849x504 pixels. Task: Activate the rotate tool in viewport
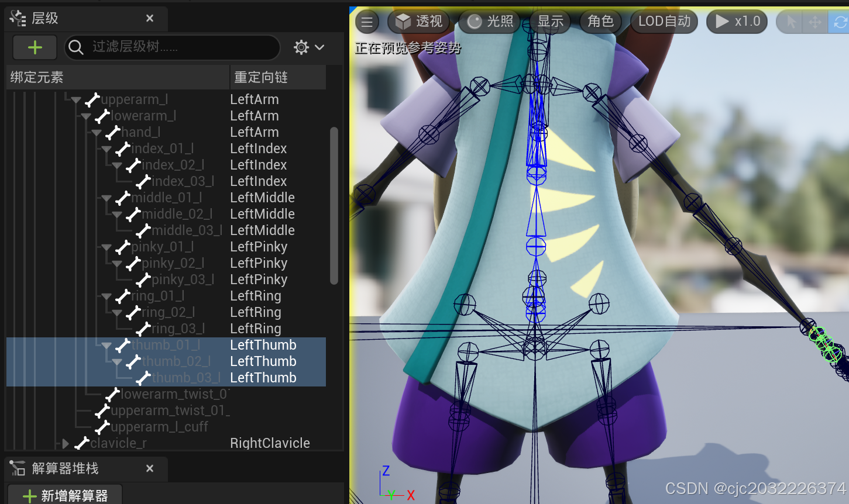(x=840, y=22)
